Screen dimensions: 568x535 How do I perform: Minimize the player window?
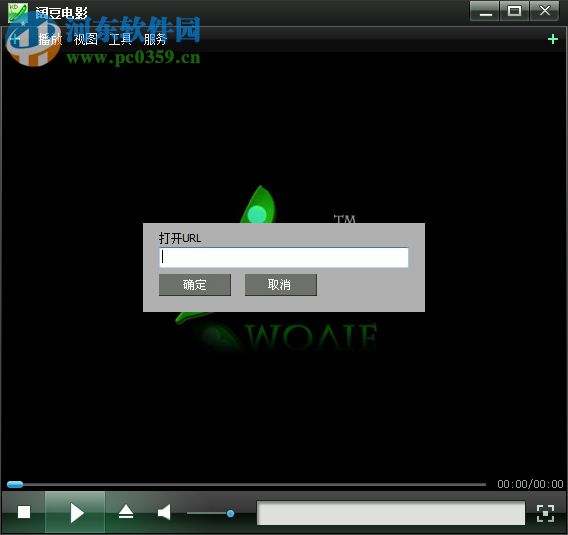coord(485,11)
